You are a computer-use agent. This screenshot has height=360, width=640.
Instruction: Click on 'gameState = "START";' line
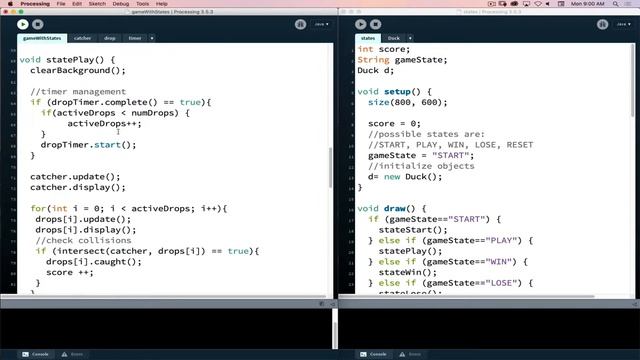pos(421,155)
